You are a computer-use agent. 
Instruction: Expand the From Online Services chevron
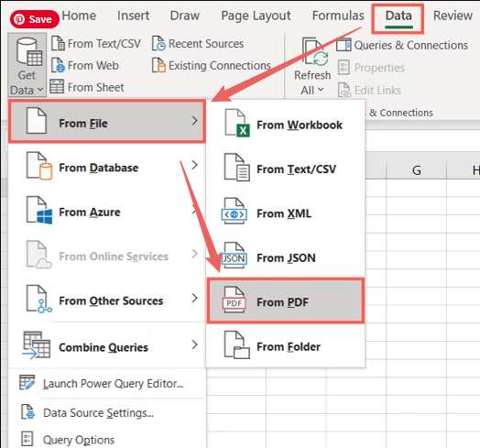pos(194,254)
